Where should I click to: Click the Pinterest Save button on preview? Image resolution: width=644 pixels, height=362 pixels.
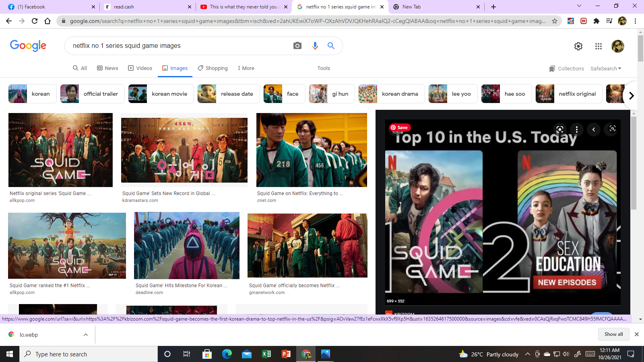pyautogui.click(x=399, y=128)
